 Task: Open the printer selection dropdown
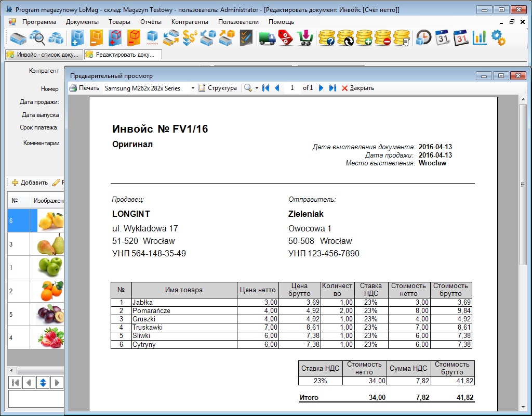[193, 88]
